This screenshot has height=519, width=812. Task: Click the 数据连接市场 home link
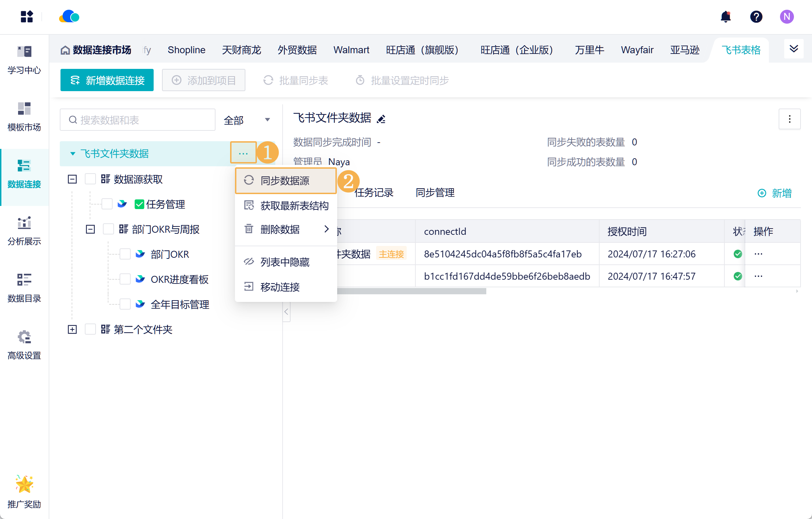pos(96,50)
